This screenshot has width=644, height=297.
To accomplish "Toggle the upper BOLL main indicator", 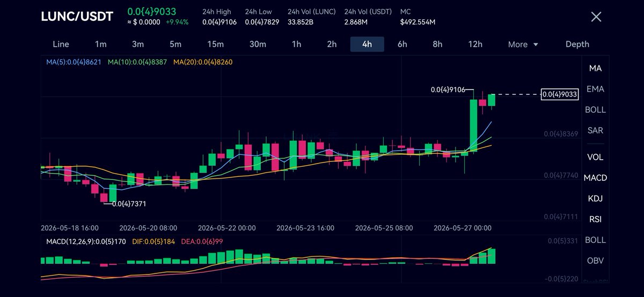I will click(595, 109).
